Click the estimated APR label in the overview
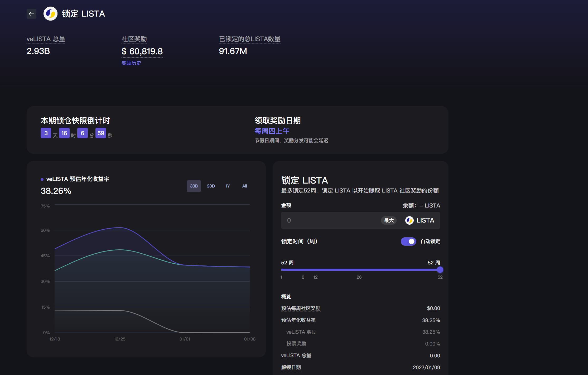This screenshot has width=588, height=375. click(x=298, y=320)
